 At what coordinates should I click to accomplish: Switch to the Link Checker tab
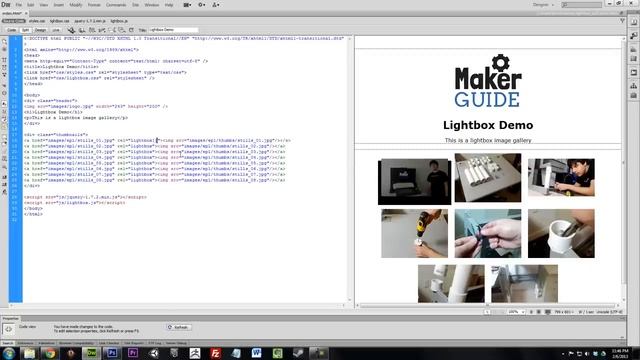pyautogui.click(x=109, y=343)
